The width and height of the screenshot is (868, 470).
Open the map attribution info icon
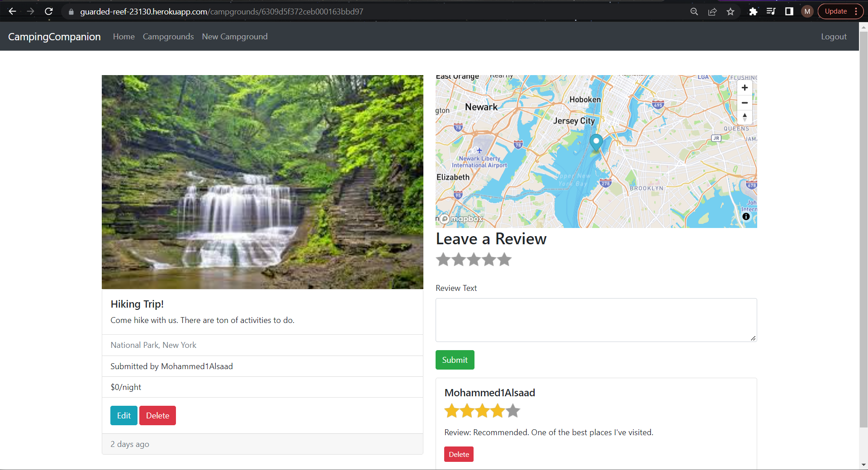click(x=745, y=216)
